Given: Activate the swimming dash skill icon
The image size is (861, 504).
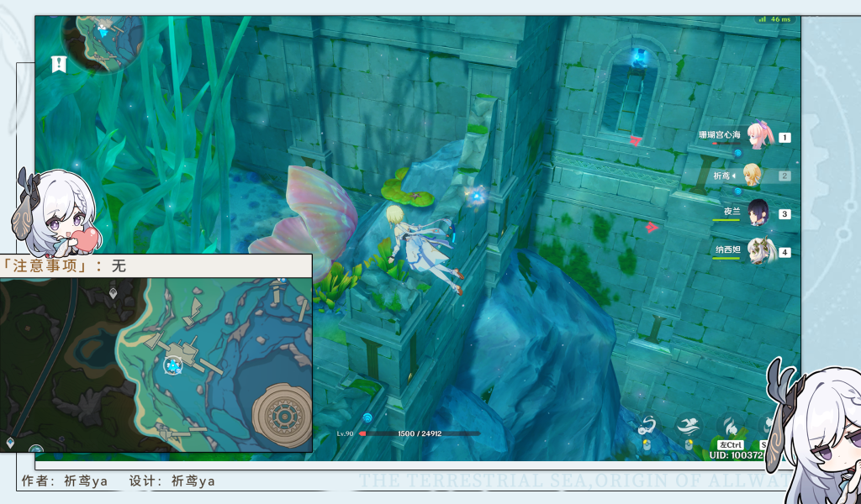Looking at the screenshot, I should pos(689,424).
